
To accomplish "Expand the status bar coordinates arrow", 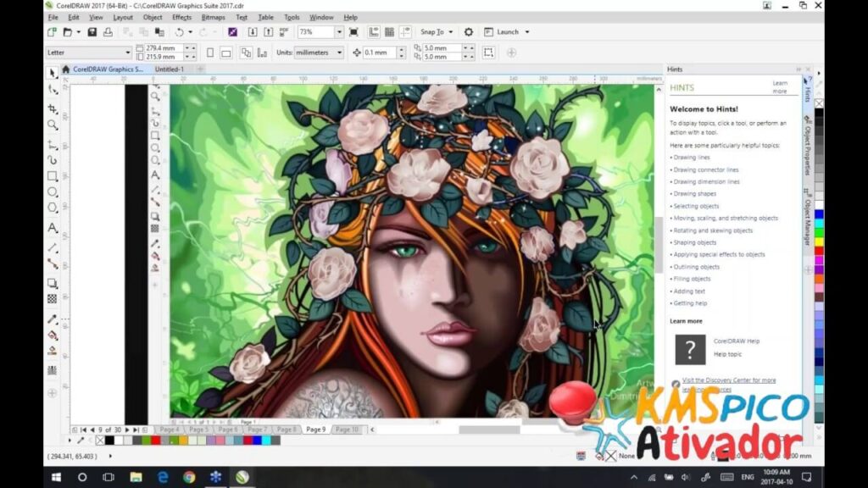I will pyautogui.click(x=110, y=457).
